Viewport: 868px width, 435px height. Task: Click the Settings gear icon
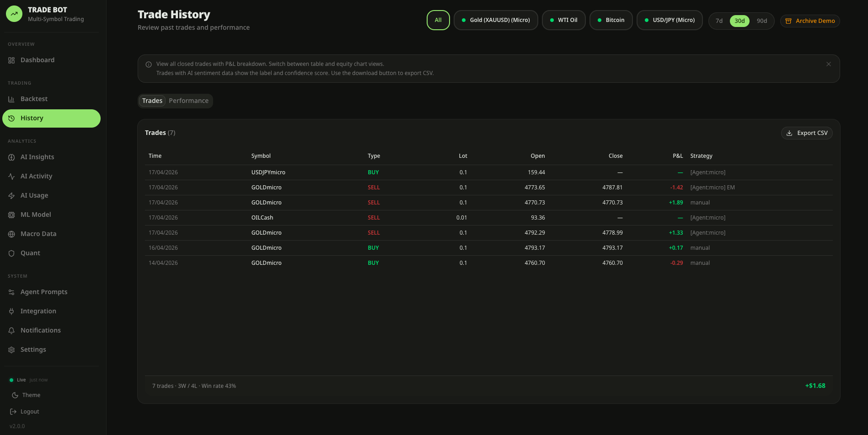11,350
